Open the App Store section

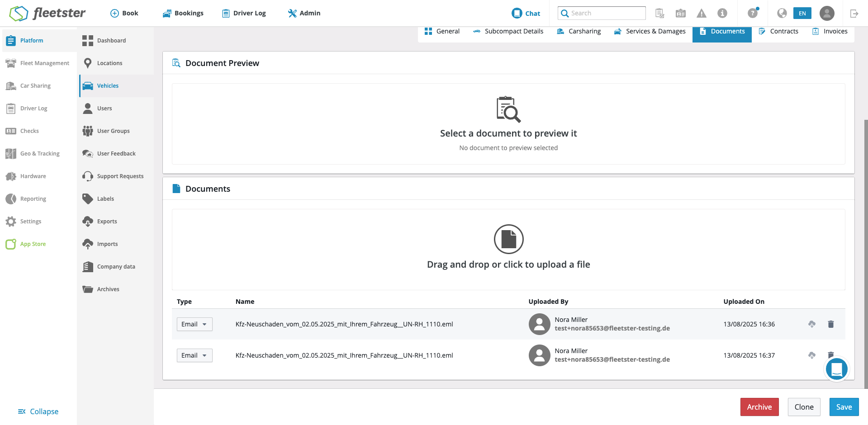pos(39,244)
